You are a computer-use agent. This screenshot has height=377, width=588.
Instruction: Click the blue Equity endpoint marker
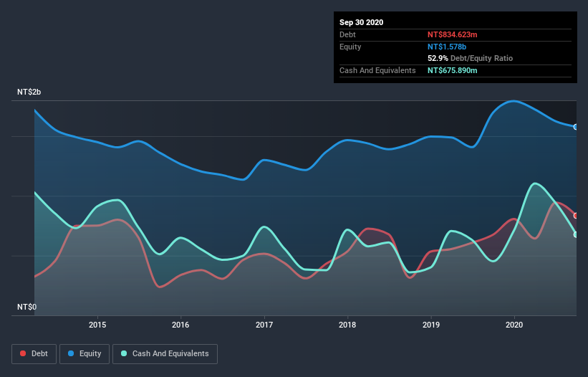pyautogui.click(x=576, y=127)
